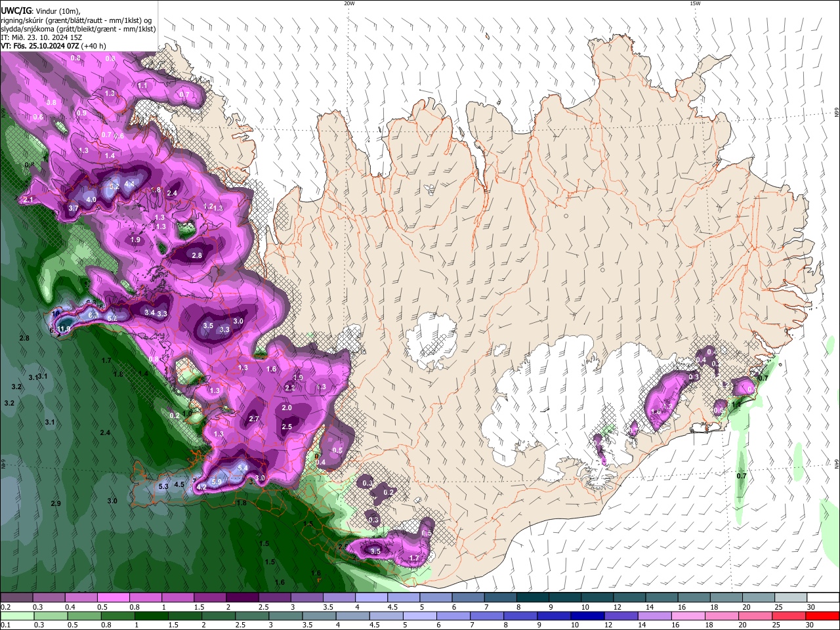
Task: Click the '5.4' precipitation value on the map
Action: click(242, 467)
